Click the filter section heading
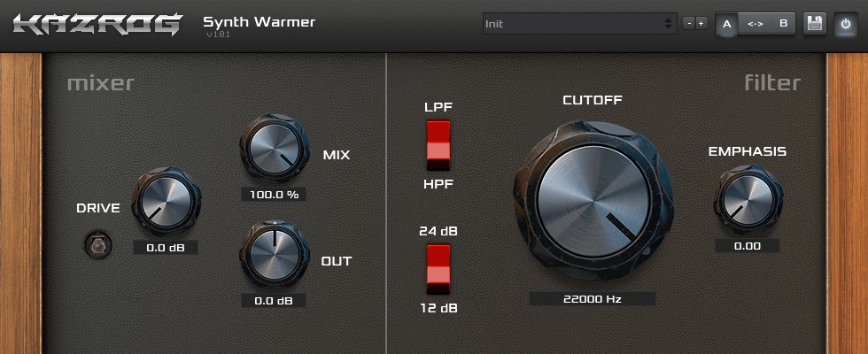This screenshot has height=354, width=868. coord(772,83)
